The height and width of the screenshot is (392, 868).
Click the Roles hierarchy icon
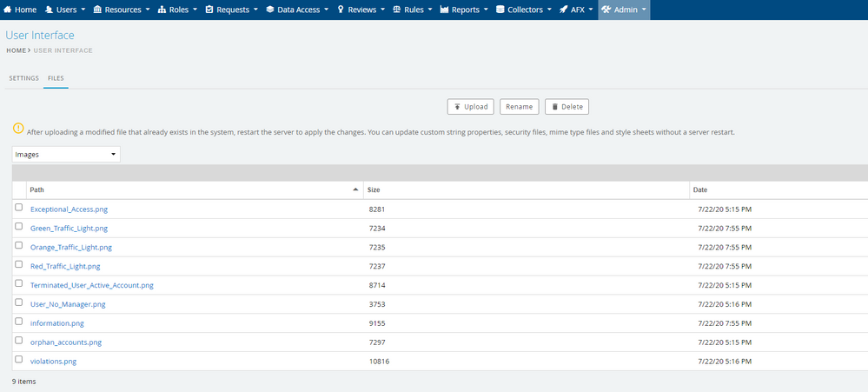162,10
